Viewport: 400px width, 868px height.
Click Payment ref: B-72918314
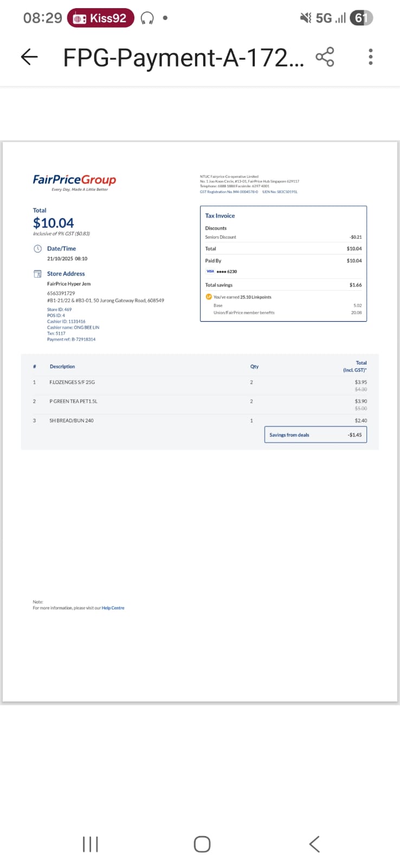click(71, 339)
